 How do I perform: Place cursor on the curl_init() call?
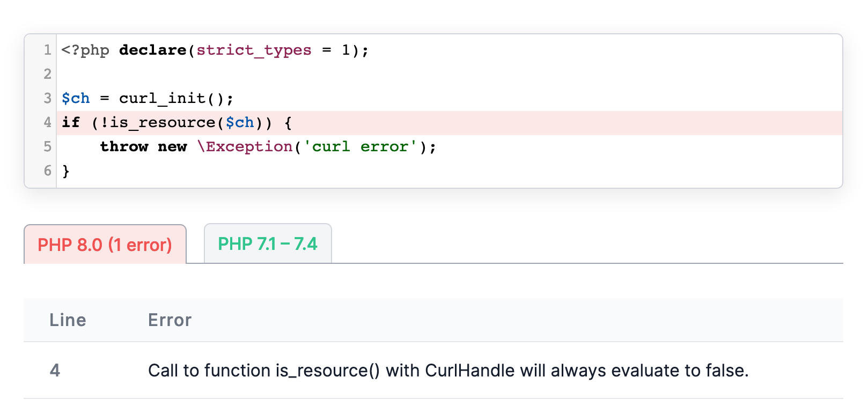(x=175, y=99)
